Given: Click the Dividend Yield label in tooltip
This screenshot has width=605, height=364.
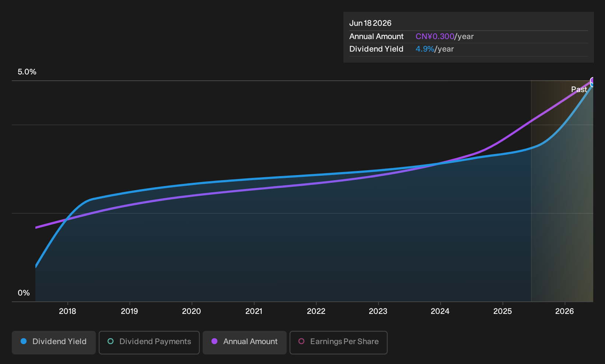Looking at the screenshot, I should [x=376, y=49].
